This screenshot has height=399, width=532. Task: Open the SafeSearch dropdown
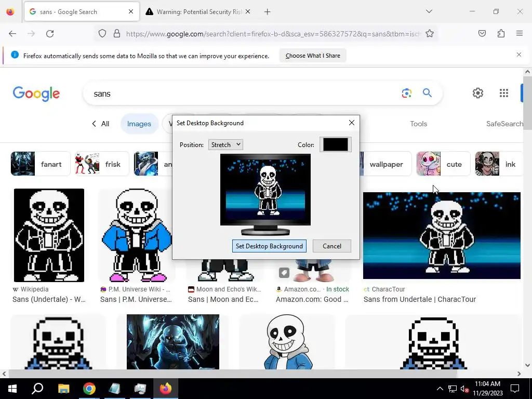coord(504,124)
